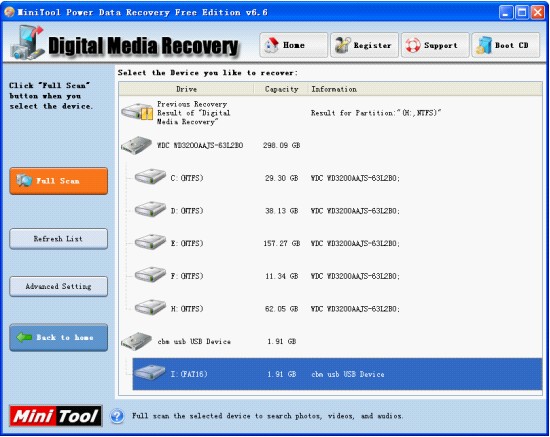Select the Previous Recovery Result drive icon

click(137, 112)
